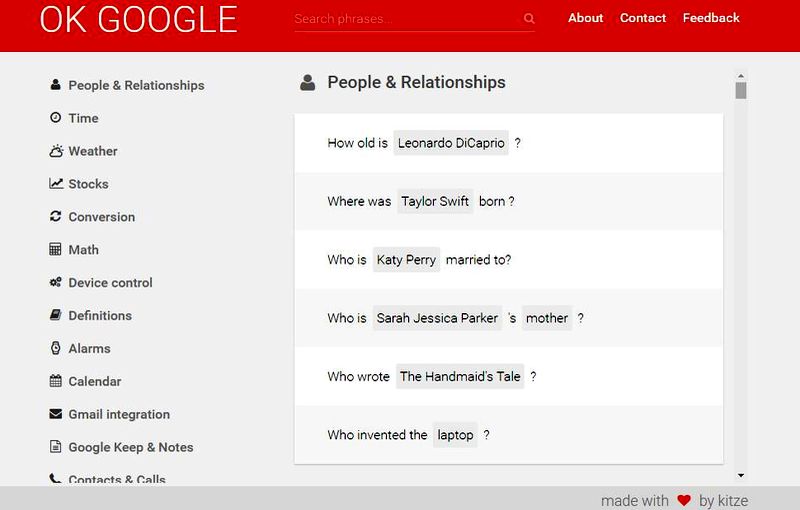This screenshot has height=510, width=800.
Task: Click the Leonardo DiCaprio name chip
Action: pyautogui.click(x=451, y=143)
